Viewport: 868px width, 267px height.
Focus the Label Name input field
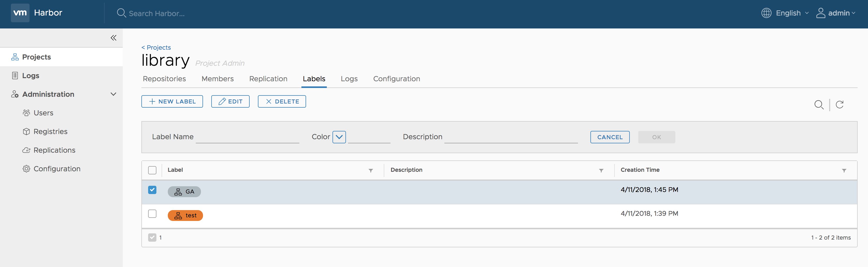(247, 137)
